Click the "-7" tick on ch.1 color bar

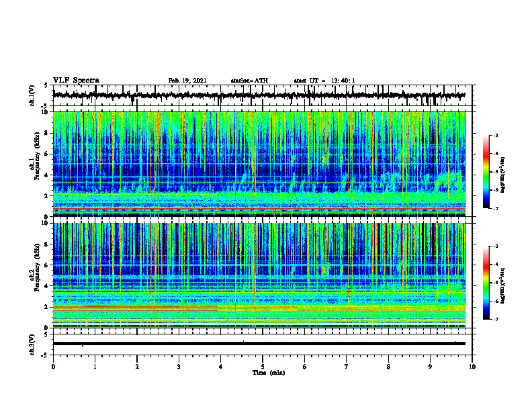(x=496, y=208)
